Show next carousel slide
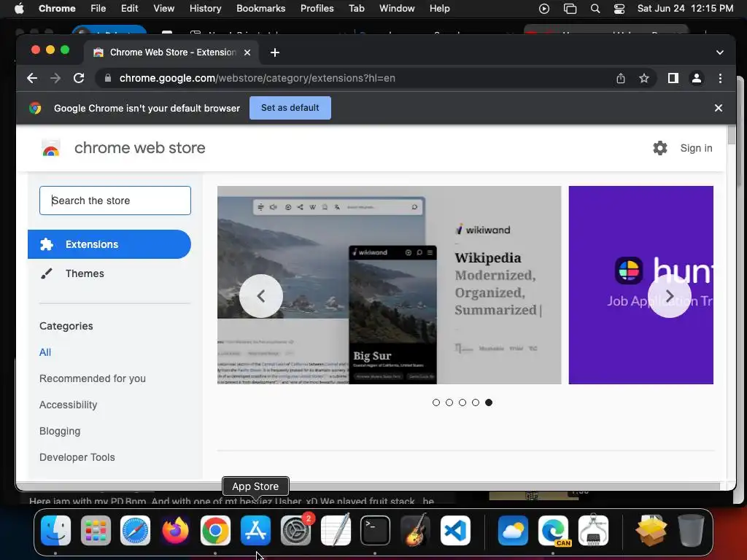 coord(670,296)
